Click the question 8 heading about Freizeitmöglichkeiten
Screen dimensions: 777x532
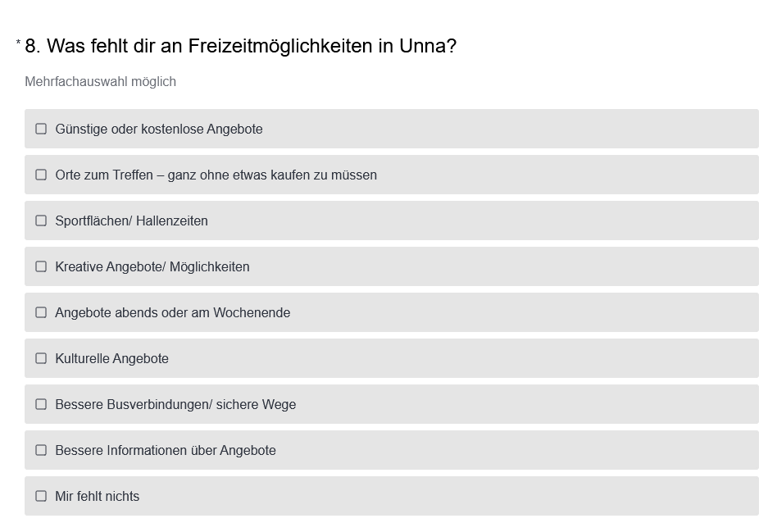pyautogui.click(x=240, y=46)
